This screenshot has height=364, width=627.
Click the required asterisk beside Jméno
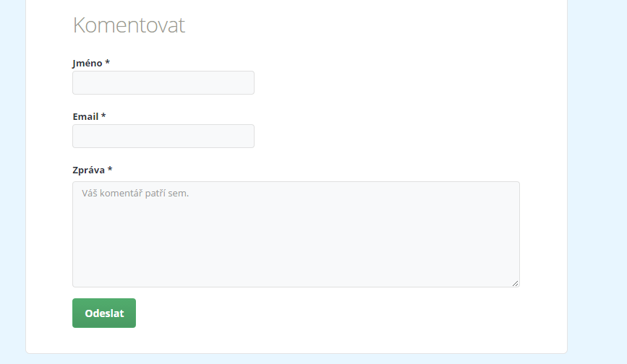coord(108,62)
